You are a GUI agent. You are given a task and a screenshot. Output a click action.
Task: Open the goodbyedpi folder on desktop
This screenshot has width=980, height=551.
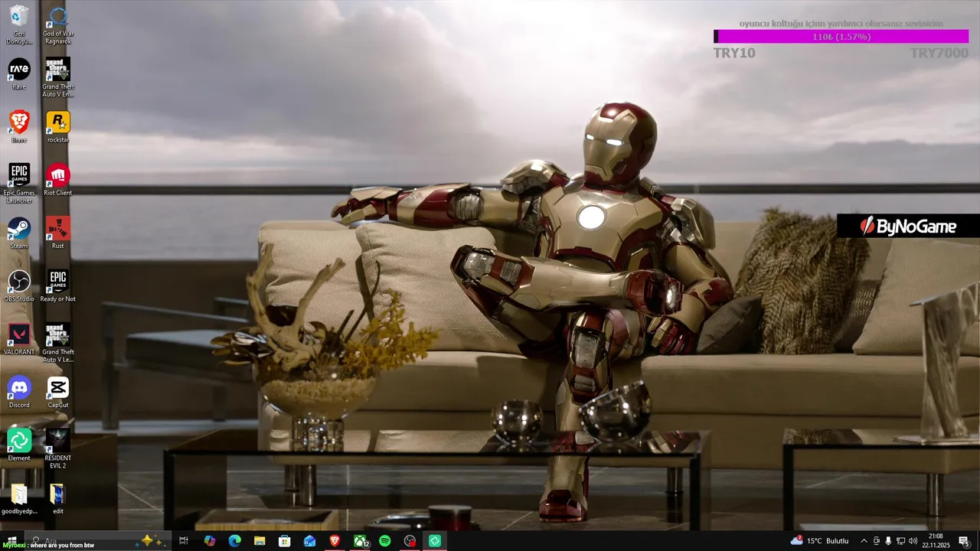click(19, 498)
